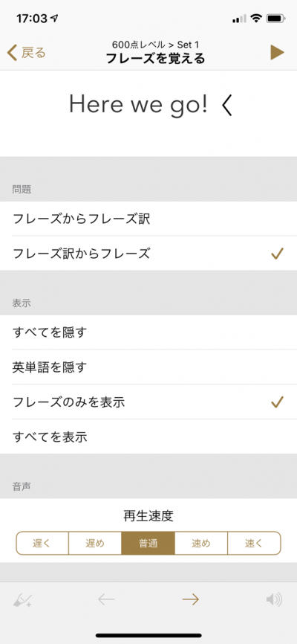297x644 pixels.
Task: Set playback speed to 普通
Action: 148,543
